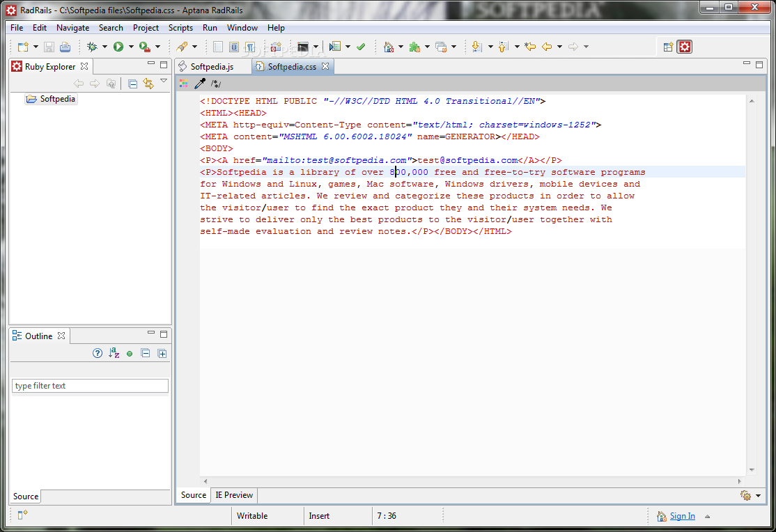Minimize the Ruby Explorer panel
The width and height of the screenshot is (776, 532).
click(151, 64)
